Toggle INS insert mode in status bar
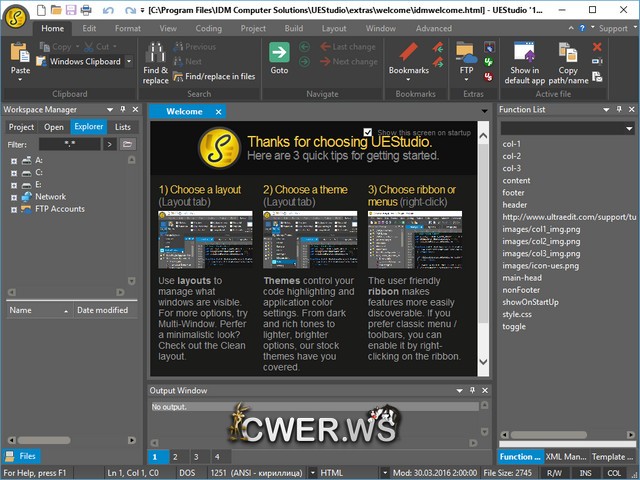 pos(585,473)
